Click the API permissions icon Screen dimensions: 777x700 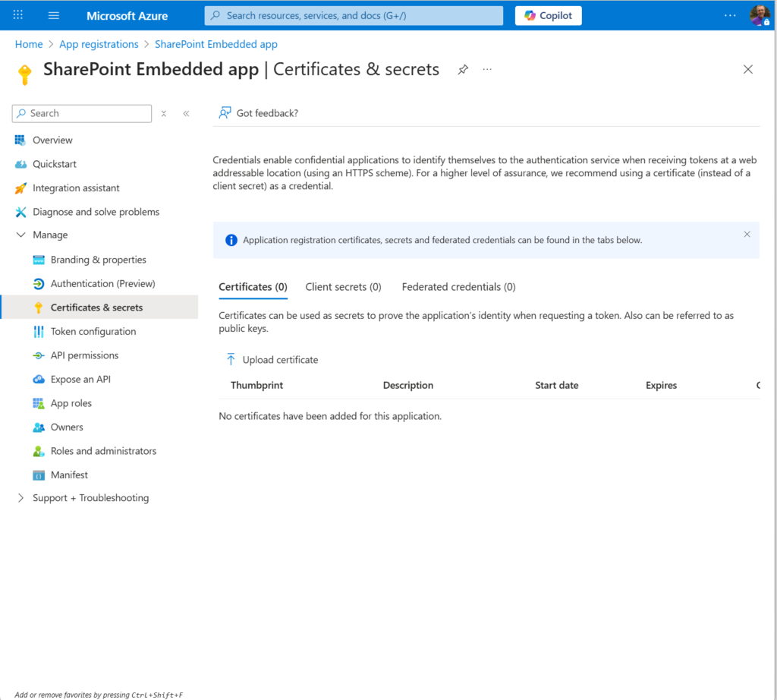(x=39, y=355)
